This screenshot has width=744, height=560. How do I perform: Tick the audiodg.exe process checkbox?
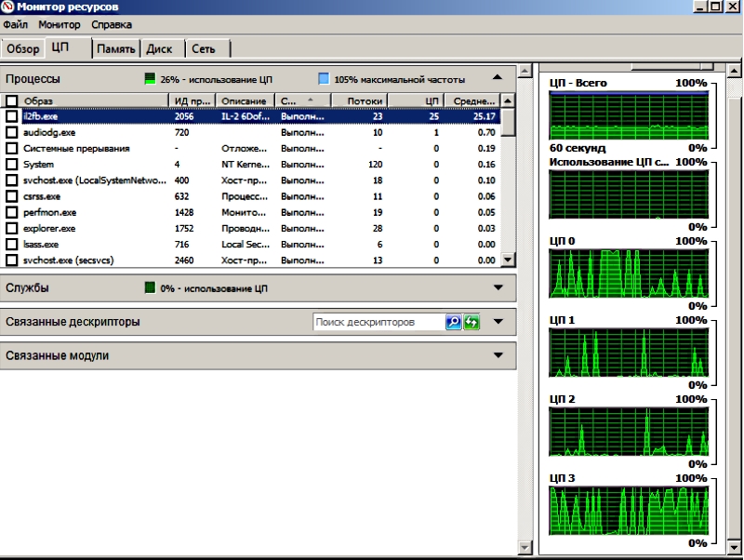click(x=11, y=132)
